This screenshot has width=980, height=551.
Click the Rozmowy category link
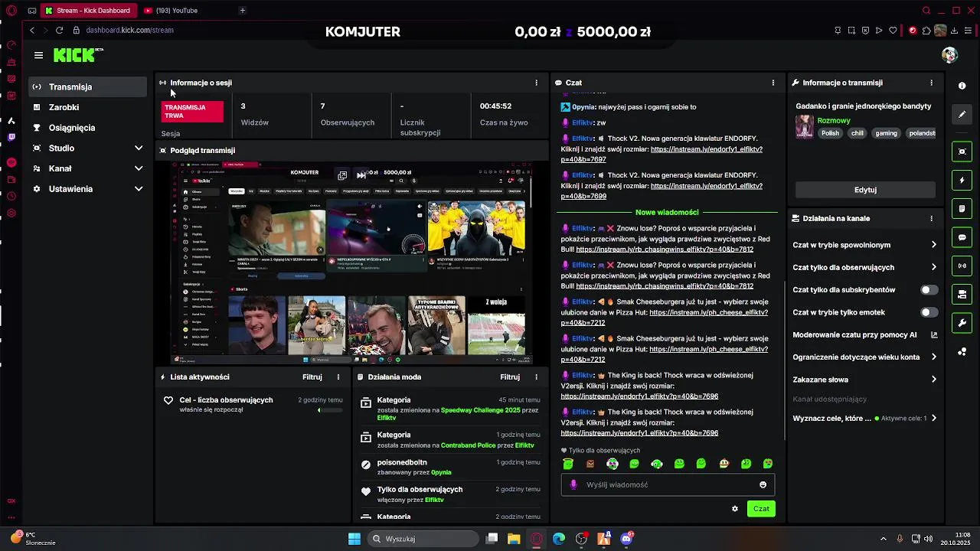pos(834,121)
